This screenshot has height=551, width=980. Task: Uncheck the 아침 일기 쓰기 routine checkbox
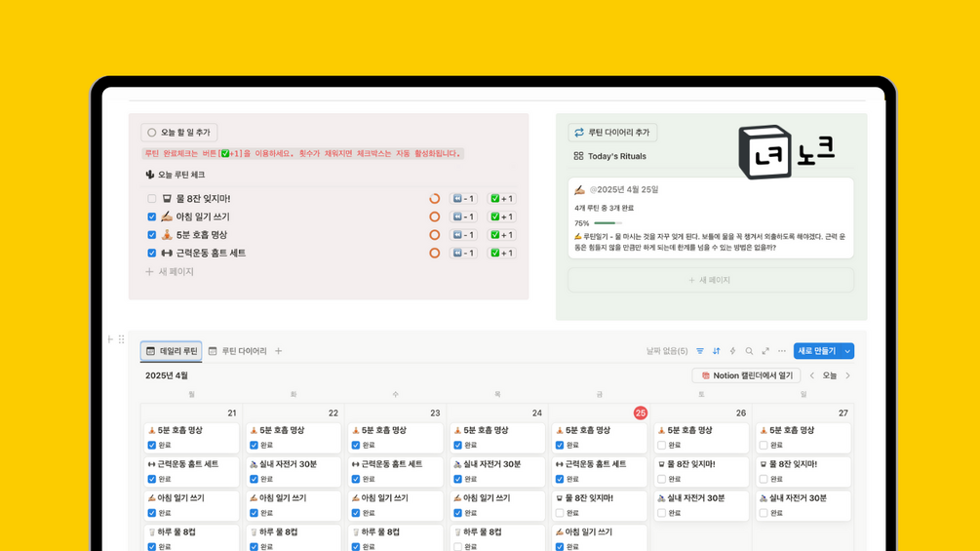(x=152, y=216)
